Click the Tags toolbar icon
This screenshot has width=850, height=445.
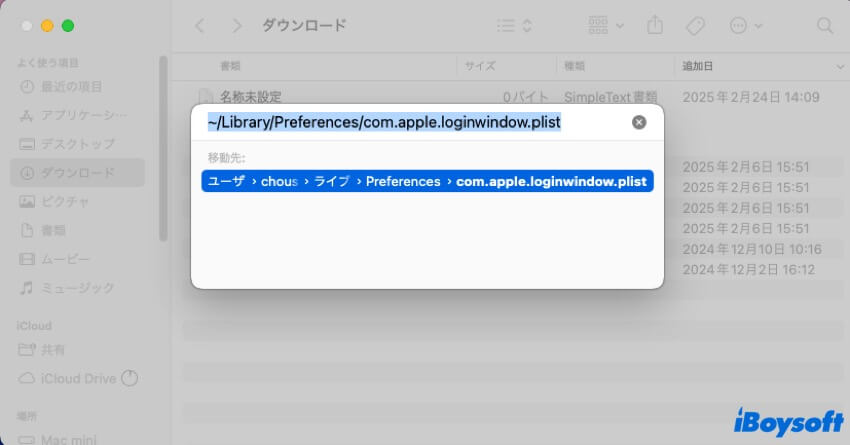(x=695, y=25)
